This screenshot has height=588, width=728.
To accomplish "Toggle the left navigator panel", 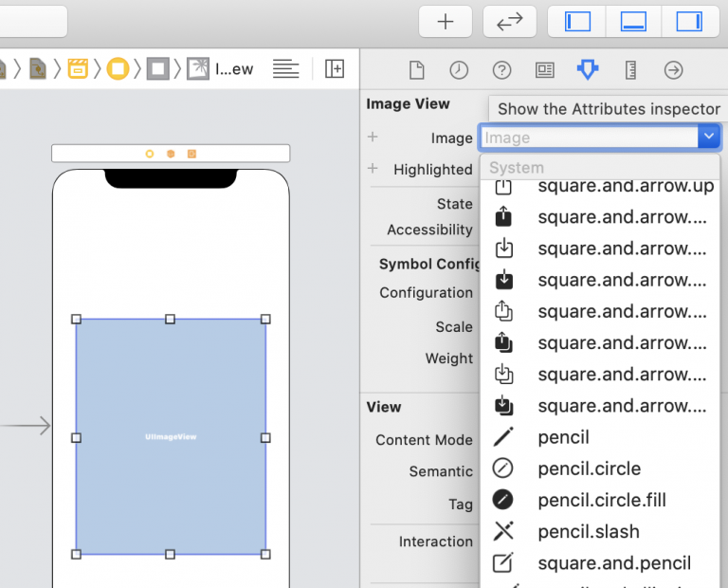I will (x=577, y=22).
